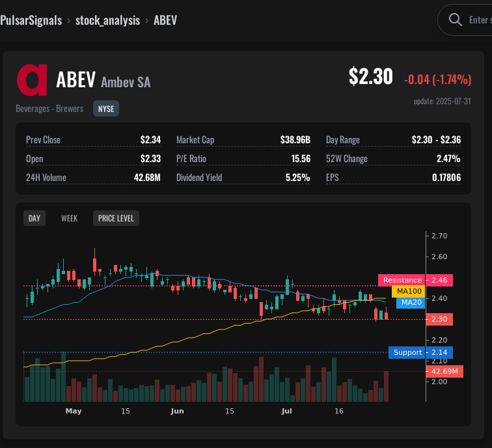Click the search magnifier icon
The width and height of the screenshot is (492, 448).
[455, 20]
